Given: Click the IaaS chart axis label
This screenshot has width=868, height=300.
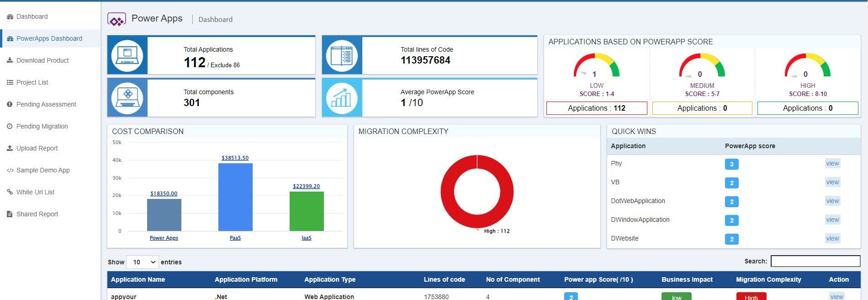Looking at the screenshot, I should (307, 238).
